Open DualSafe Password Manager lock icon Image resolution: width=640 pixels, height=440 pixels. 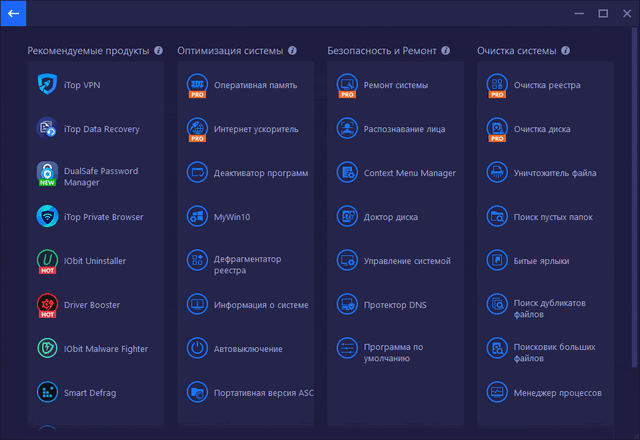click(47, 173)
